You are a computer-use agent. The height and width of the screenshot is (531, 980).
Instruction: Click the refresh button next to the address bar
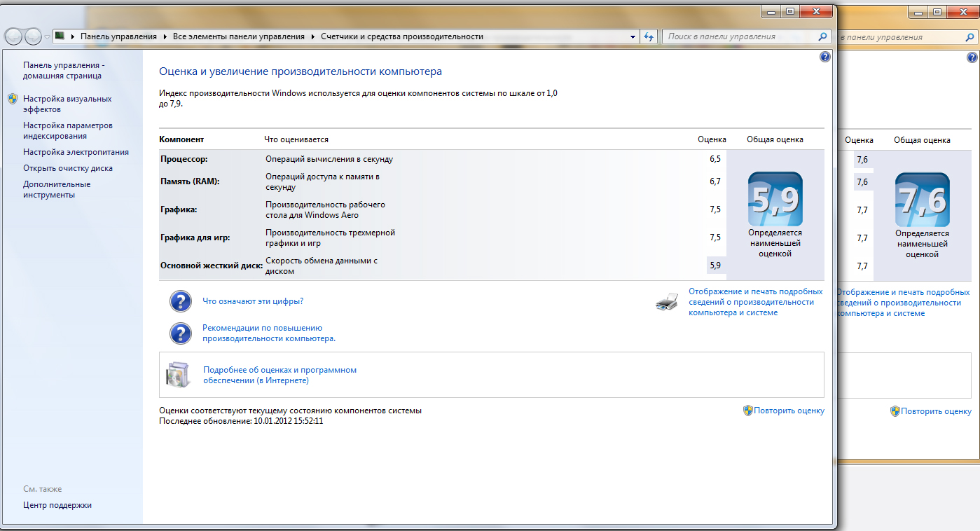coord(649,36)
